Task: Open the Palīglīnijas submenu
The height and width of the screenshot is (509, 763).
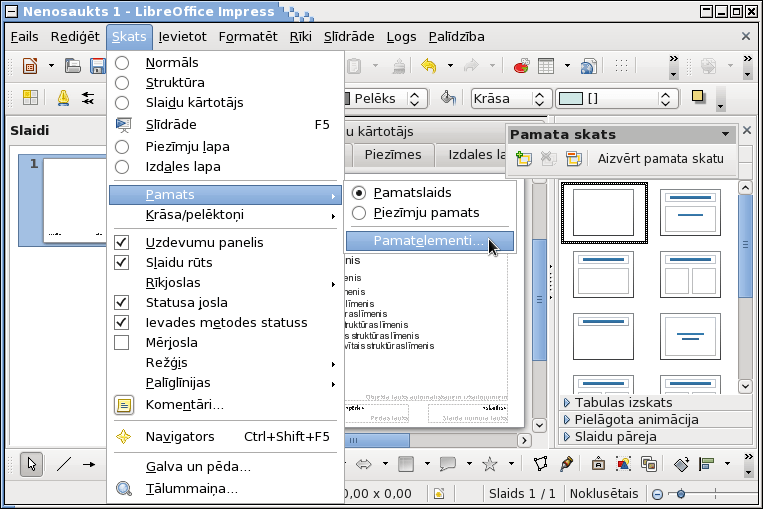Action: point(224,383)
